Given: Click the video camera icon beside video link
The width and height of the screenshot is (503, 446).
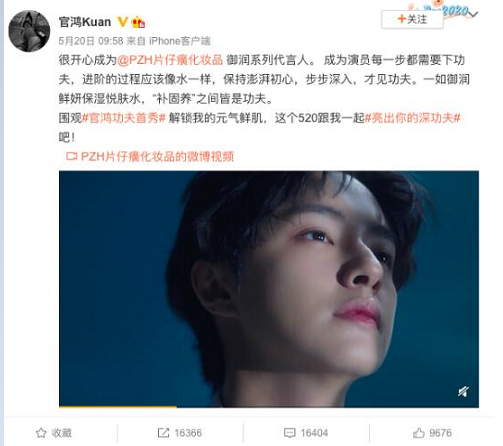Looking at the screenshot, I should 72,156.
